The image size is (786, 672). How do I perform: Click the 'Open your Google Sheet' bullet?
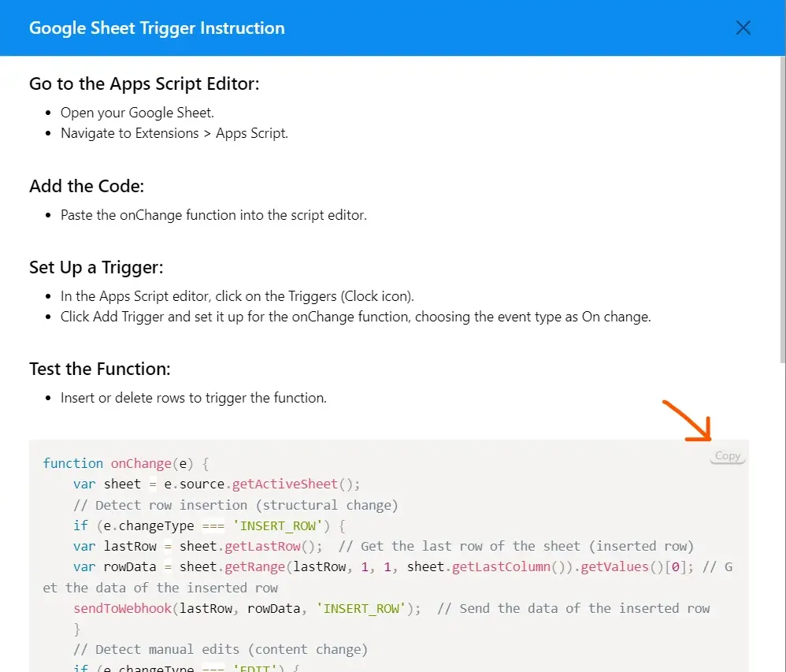pyautogui.click(x=137, y=113)
